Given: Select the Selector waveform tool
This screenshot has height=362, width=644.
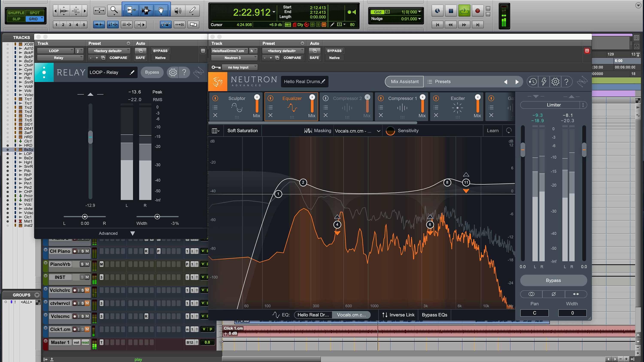Looking at the screenshot, I should pos(146,10).
